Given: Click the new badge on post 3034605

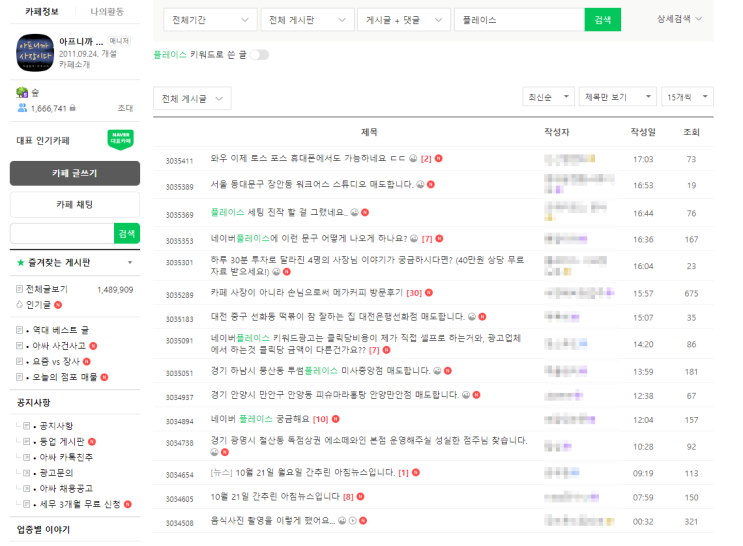Looking at the screenshot, I should [360, 496].
